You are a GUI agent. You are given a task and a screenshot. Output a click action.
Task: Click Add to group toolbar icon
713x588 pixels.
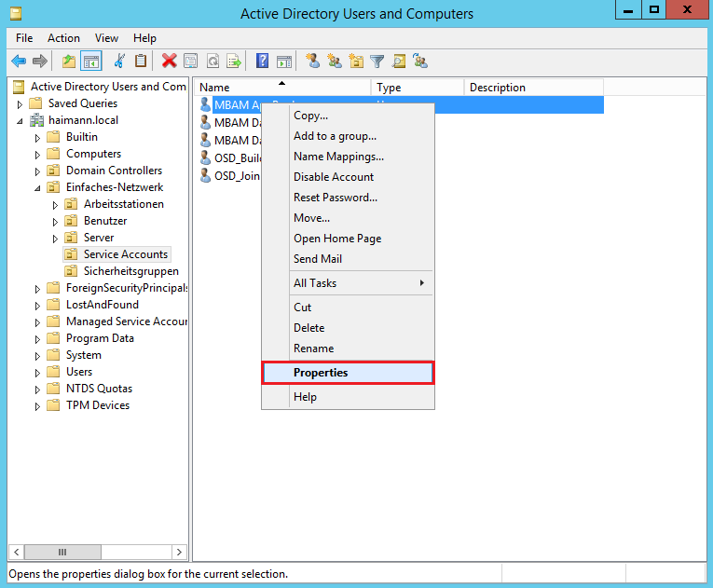(420, 61)
